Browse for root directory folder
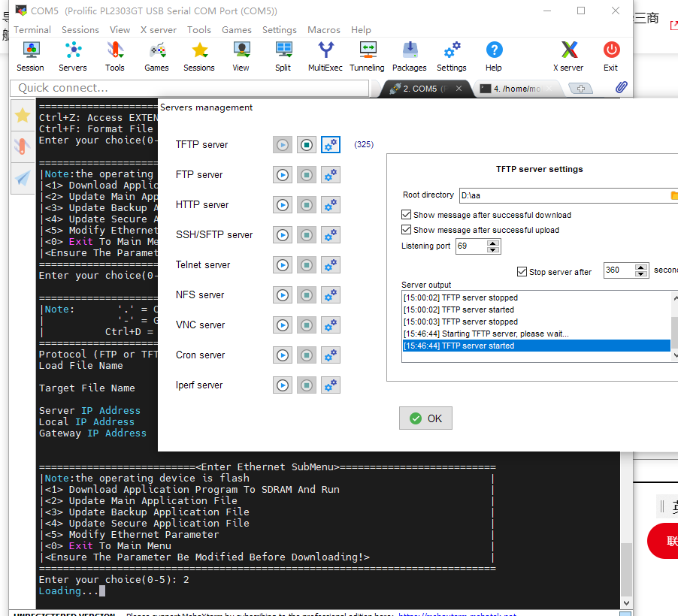678x616 pixels. coord(673,195)
